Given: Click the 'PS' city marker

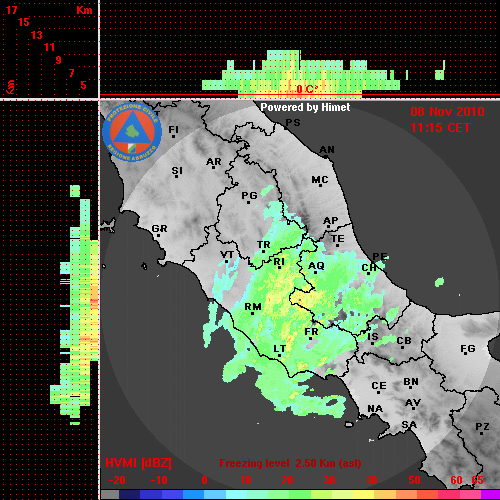Looking at the screenshot, I should (292, 123).
